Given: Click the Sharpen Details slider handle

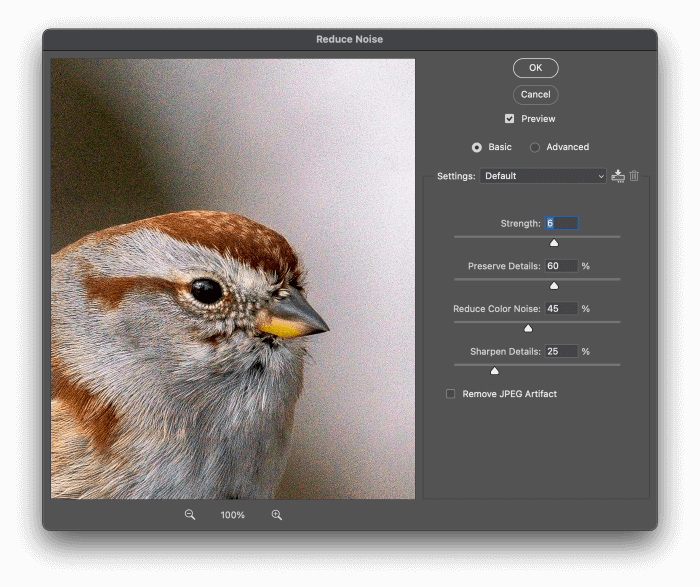Looking at the screenshot, I should pyautogui.click(x=494, y=371).
